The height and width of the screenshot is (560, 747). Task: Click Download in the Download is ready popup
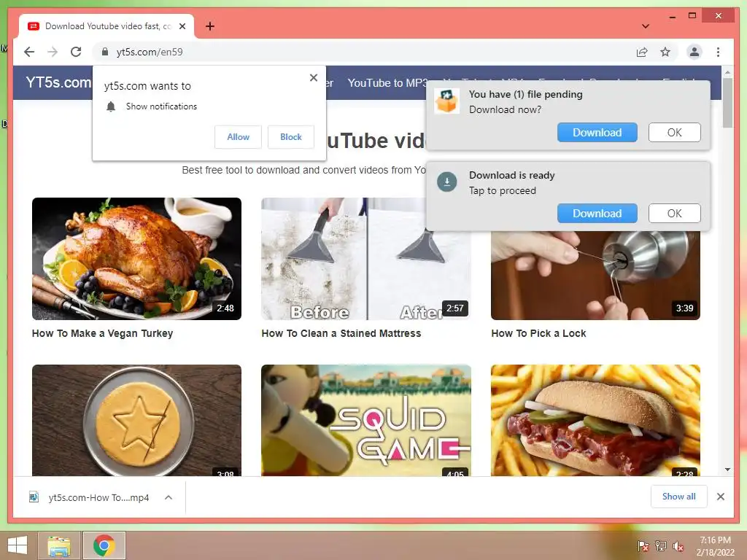click(x=597, y=214)
